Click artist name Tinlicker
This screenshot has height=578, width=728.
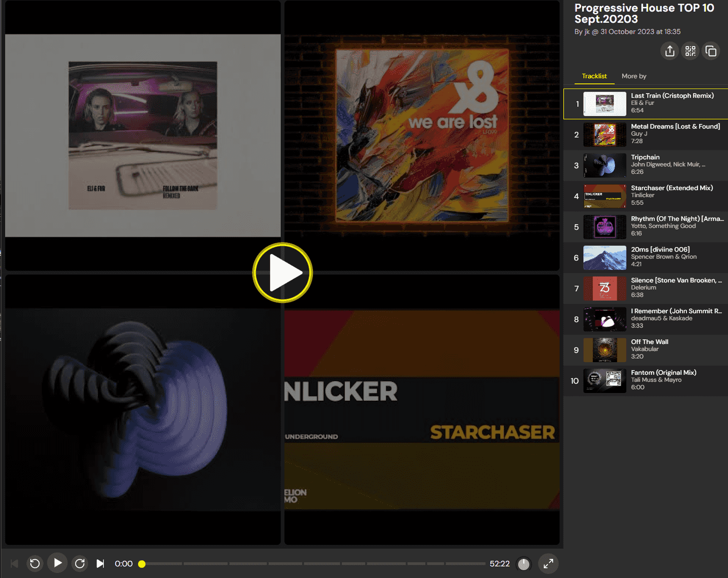(642, 195)
